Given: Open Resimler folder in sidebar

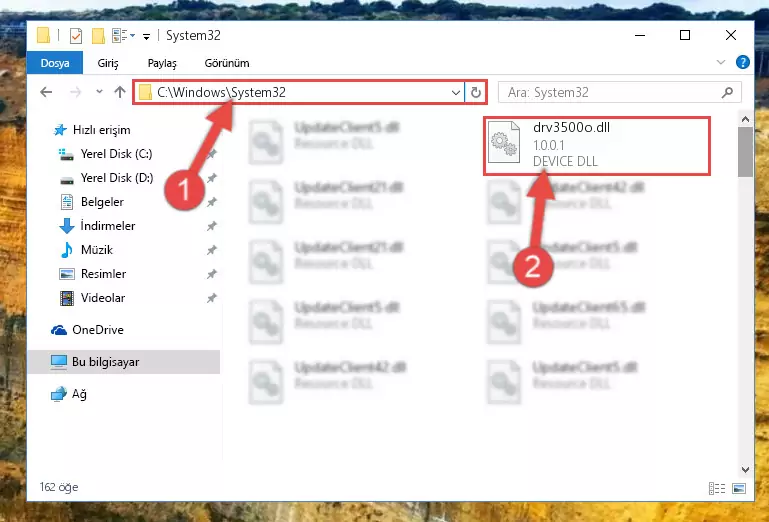Looking at the screenshot, I should pos(103,274).
